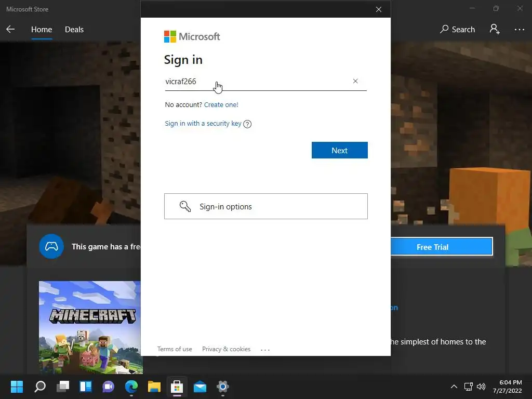Open Task View on taskbar

[x=63, y=387]
